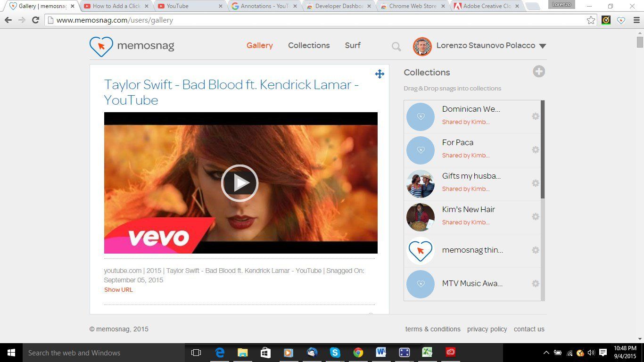The height and width of the screenshot is (362, 644).
Task: Open Excel from the taskbar
Action: click(427, 353)
